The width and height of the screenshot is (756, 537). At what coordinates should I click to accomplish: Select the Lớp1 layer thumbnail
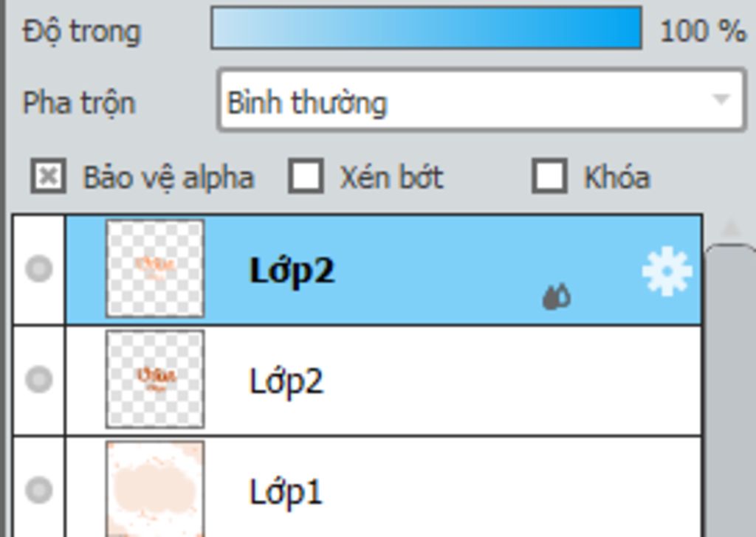(155, 489)
